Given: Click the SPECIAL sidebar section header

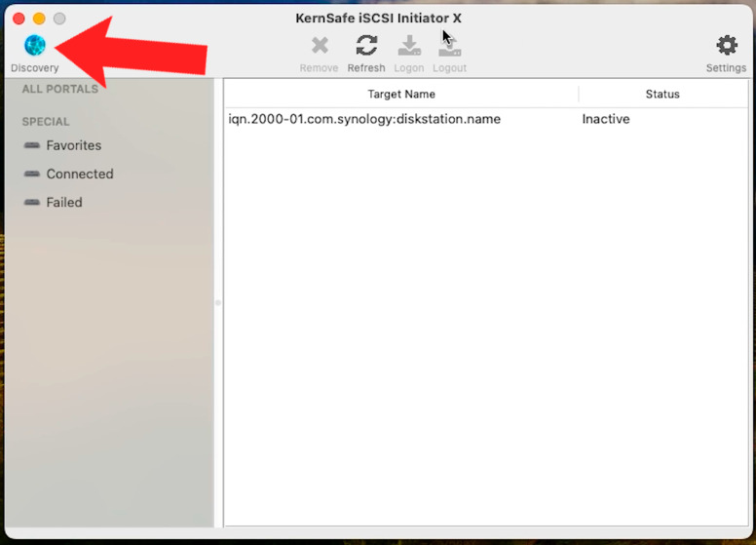Looking at the screenshot, I should click(46, 122).
